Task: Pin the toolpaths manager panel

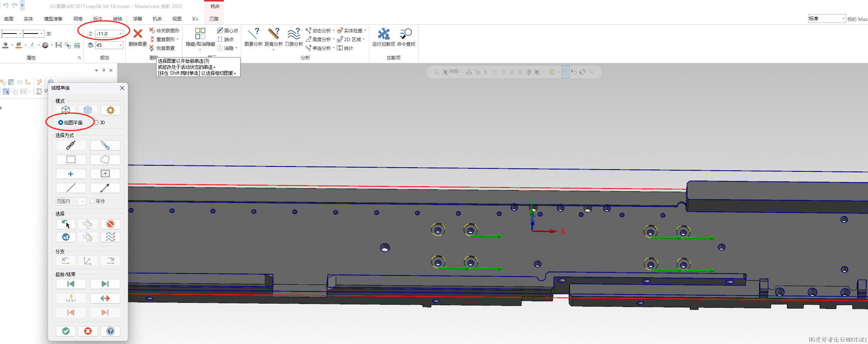Action: [104, 70]
